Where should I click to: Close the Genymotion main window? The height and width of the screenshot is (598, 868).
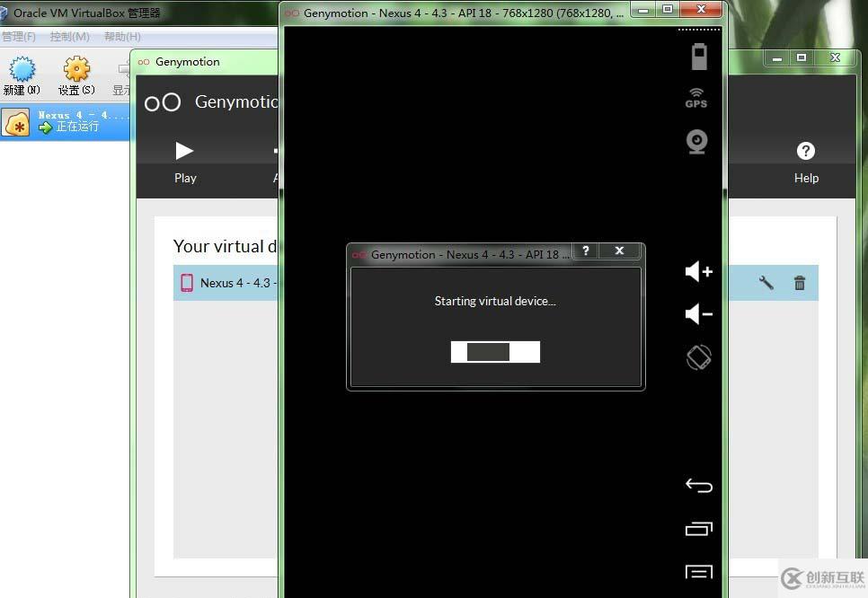pyautogui.click(x=836, y=58)
